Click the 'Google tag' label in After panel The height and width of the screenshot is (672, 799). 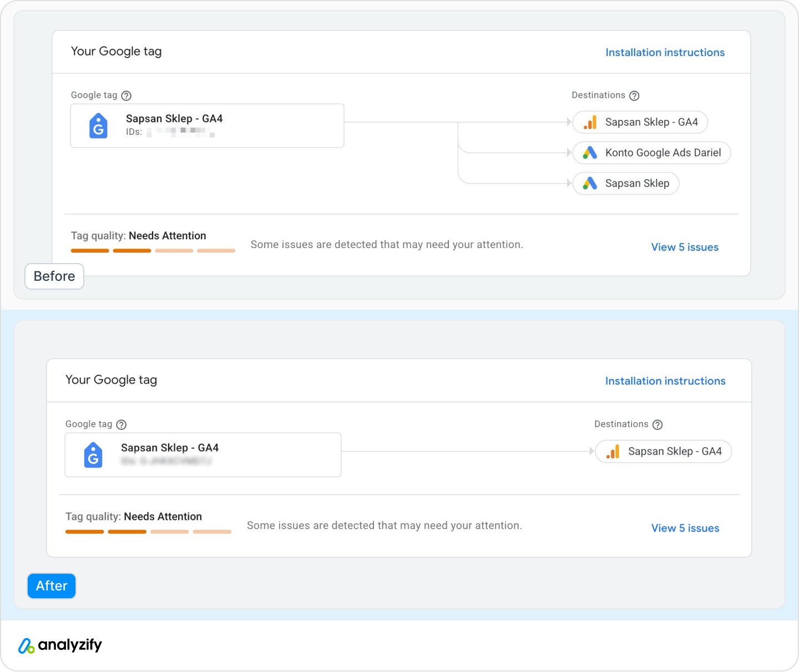(89, 425)
